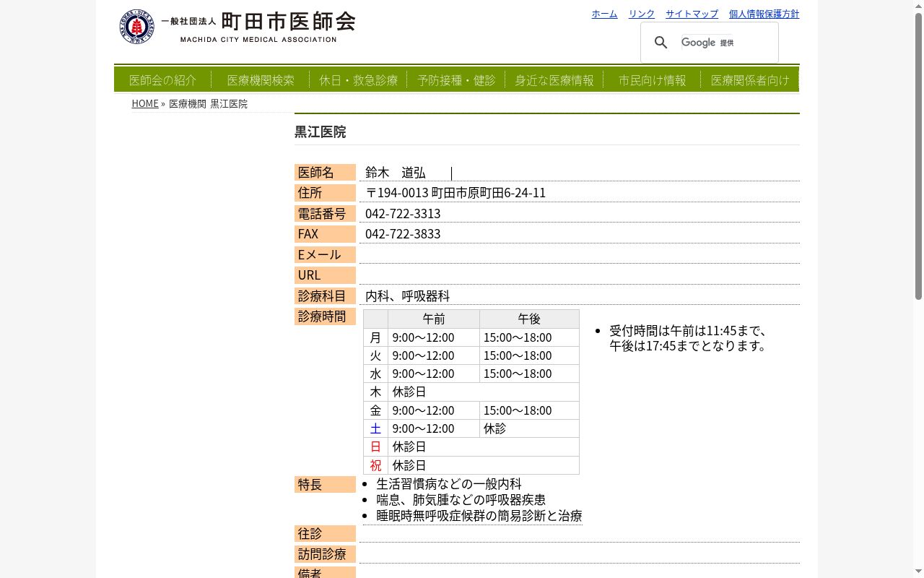Click the 内科、呼吸器科 departments text

coord(407,296)
